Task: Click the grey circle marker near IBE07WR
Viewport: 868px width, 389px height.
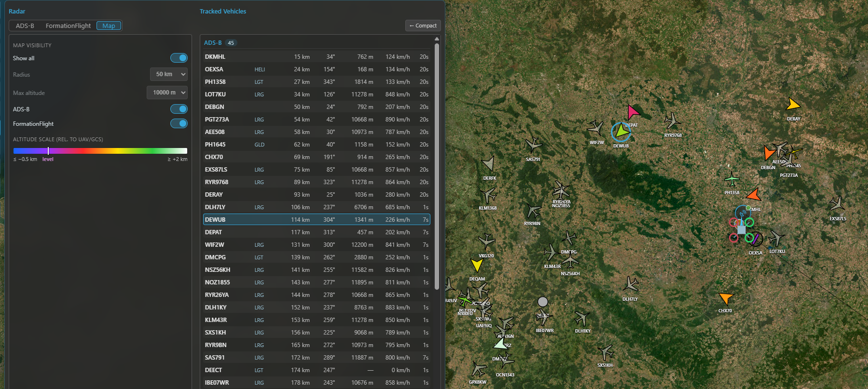Action: [x=543, y=302]
